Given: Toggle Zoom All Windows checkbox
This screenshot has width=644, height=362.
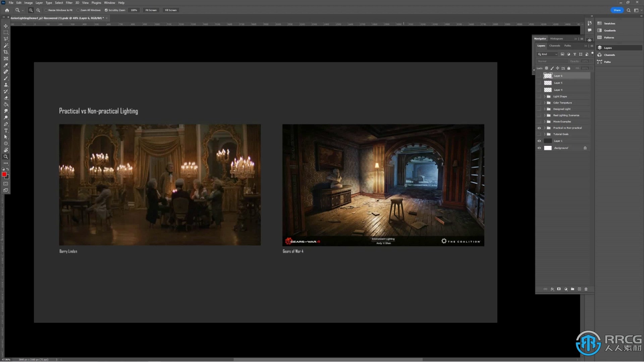Looking at the screenshot, I should tap(78, 10).
